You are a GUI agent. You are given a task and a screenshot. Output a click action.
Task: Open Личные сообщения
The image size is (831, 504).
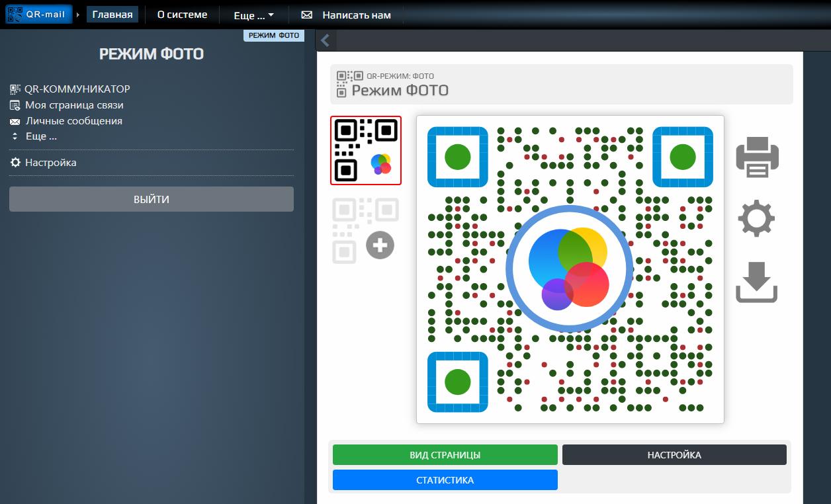[74, 120]
